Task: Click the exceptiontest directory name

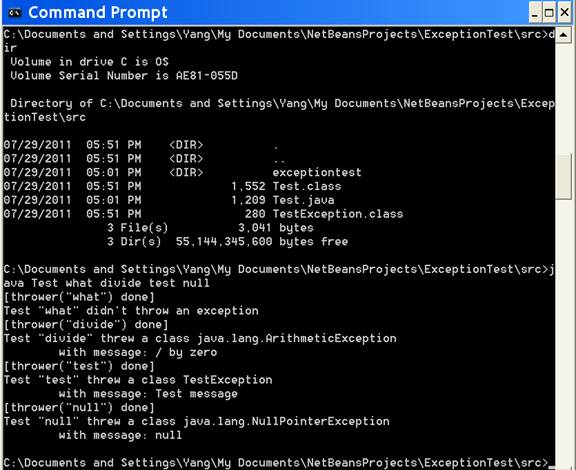Action: pyautogui.click(x=317, y=172)
